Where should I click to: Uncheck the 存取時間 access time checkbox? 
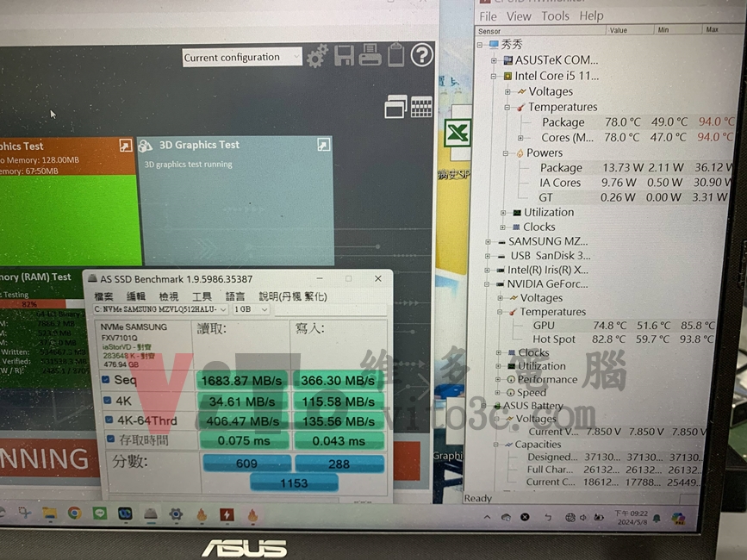point(111,439)
